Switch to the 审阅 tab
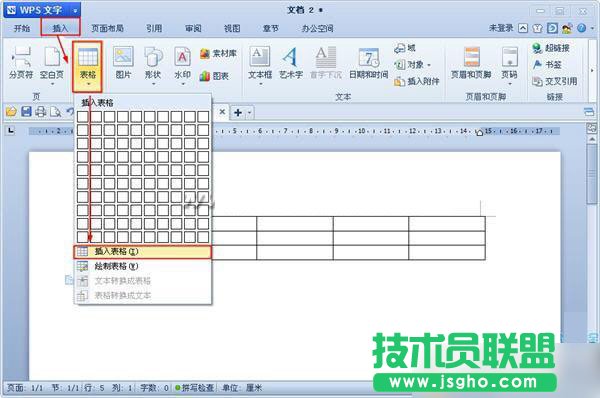Viewport: 600px width, 398px height. click(193, 28)
